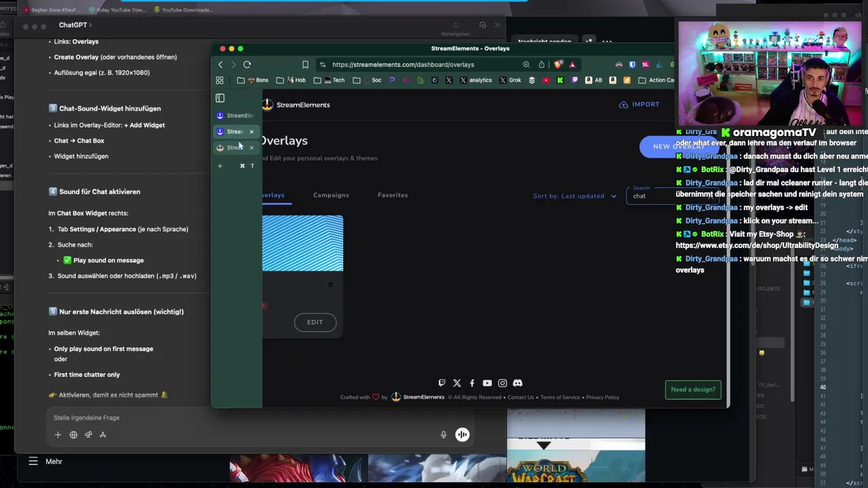Open the Terms of Service footer link

point(560,397)
